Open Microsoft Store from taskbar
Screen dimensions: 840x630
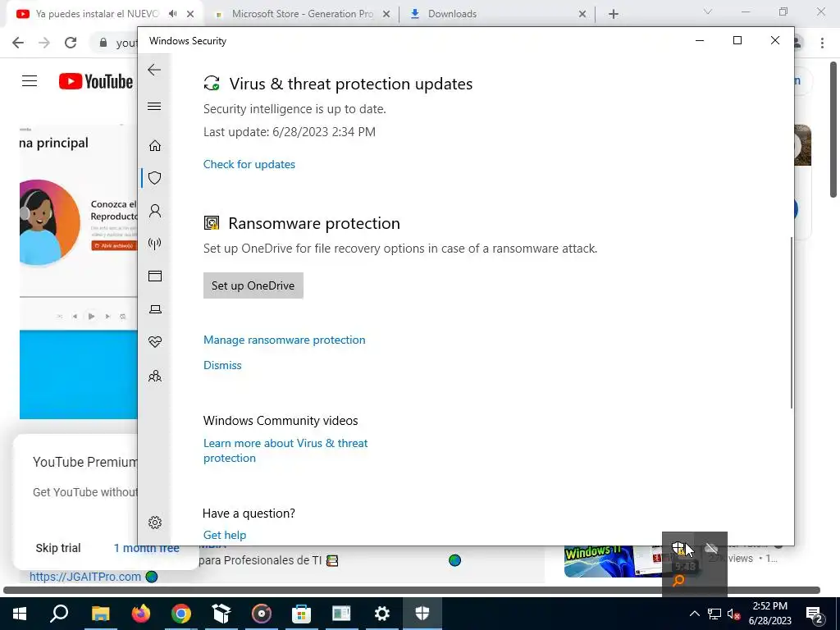pyautogui.click(x=302, y=614)
